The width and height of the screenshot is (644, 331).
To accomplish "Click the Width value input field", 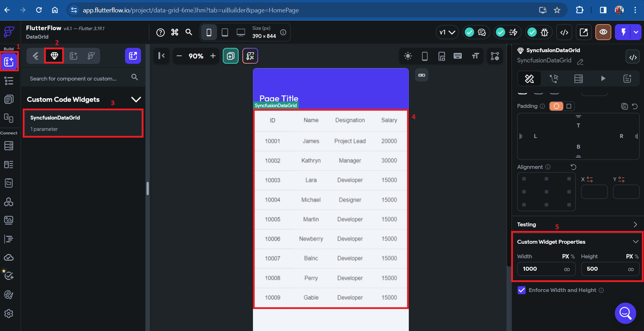I will click(x=546, y=269).
